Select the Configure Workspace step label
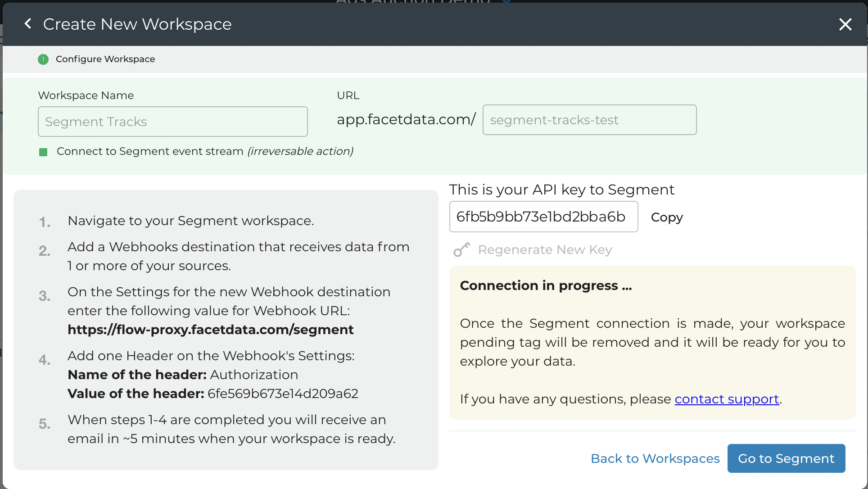The height and width of the screenshot is (489, 868). coord(105,59)
